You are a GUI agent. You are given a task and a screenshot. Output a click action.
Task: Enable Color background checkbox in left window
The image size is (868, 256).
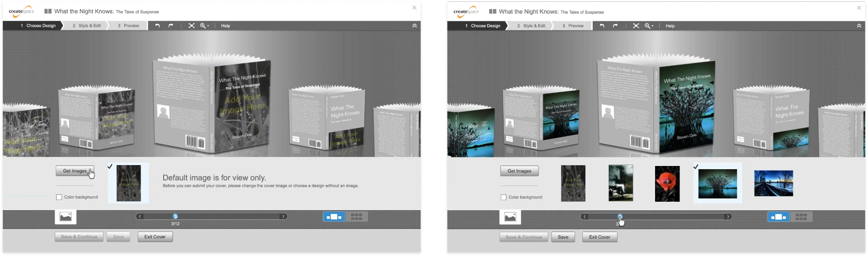point(59,197)
